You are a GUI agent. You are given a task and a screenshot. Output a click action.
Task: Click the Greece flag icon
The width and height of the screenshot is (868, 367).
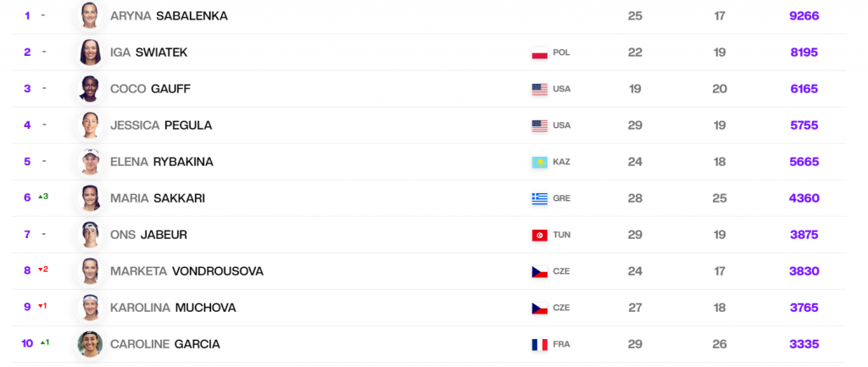[x=539, y=198]
